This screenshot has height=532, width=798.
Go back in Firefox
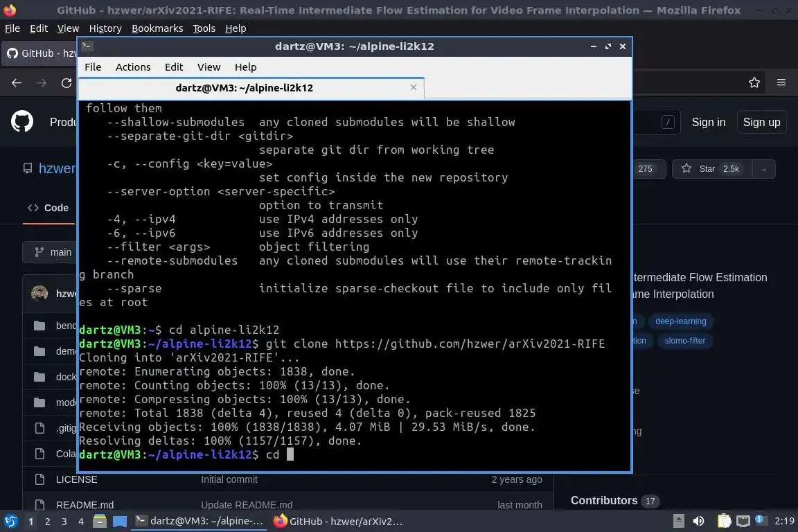click(17, 83)
